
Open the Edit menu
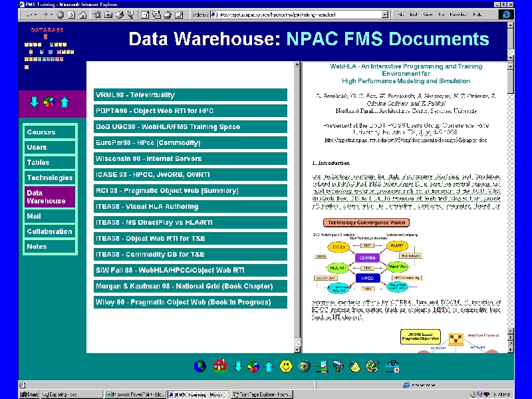point(413,14)
